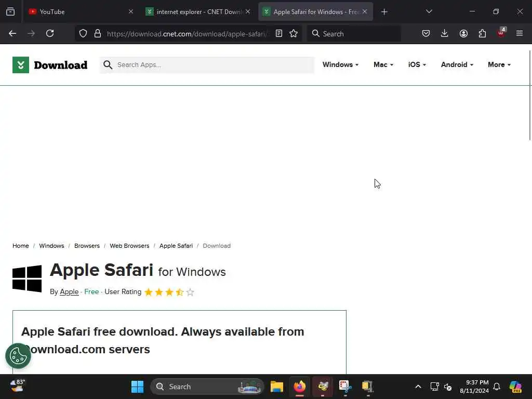Open clock and date 9:37 PM
The image size is (532, 399).
click(x=474, y=387)
